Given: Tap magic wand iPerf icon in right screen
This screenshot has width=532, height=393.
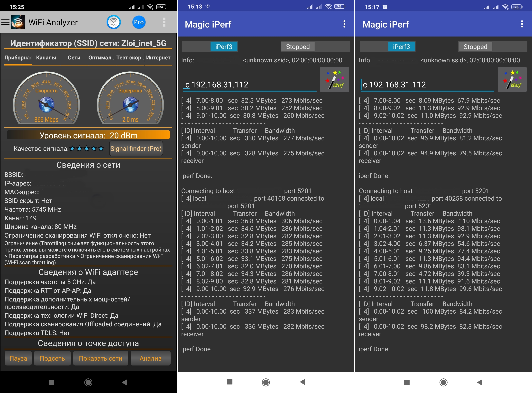Looking at the screenshot, I should coord(512,79).
